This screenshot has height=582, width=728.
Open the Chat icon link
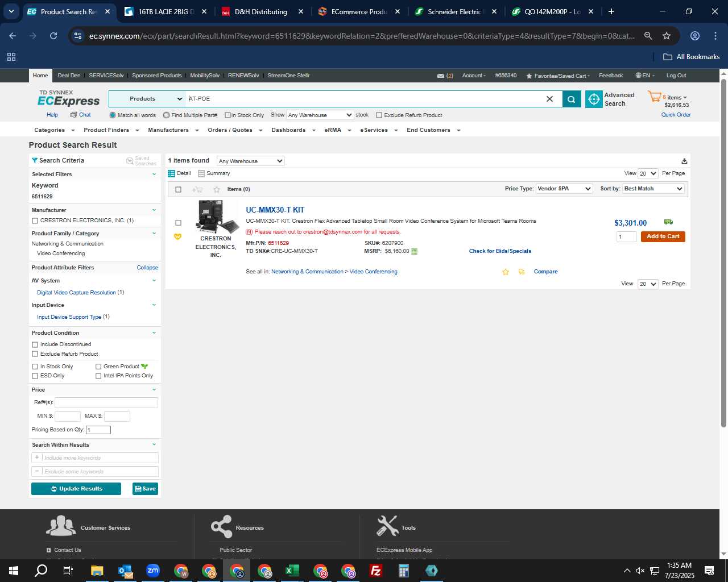pyautogui.click(x=81, y=115)
